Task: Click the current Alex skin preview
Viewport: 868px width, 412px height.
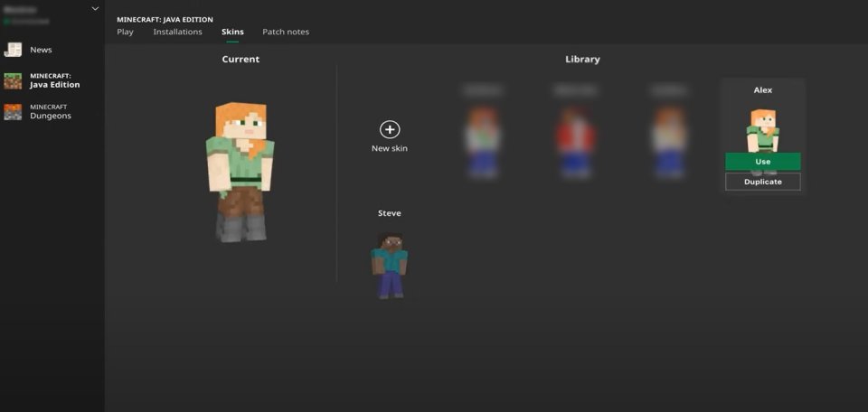Action: (241, 172)
